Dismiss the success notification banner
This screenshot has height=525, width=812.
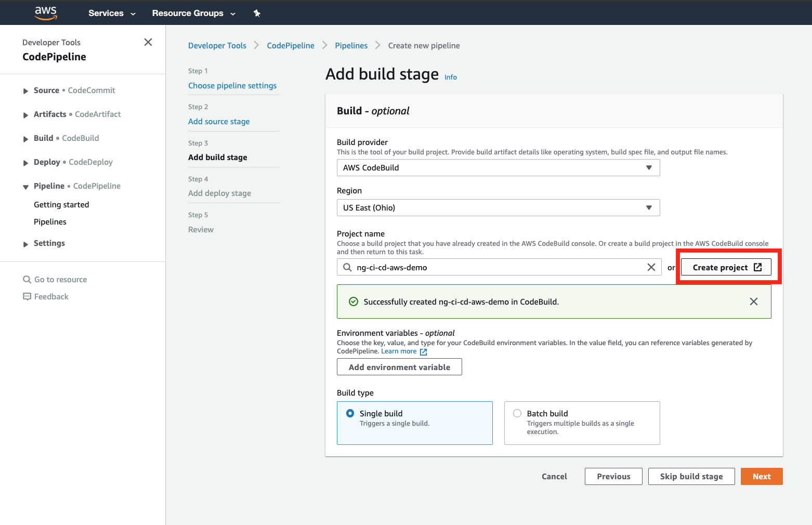(754, 301)
